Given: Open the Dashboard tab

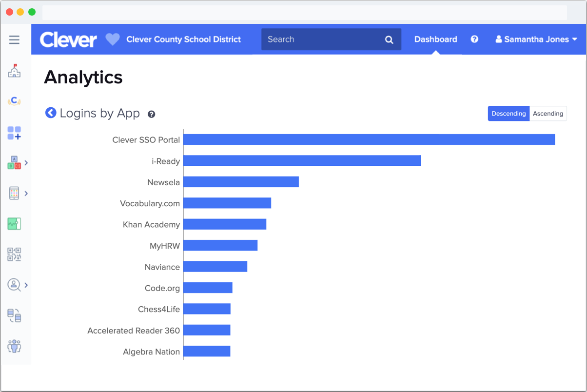Looking at the screenshot, I should (x=436, y=39).
